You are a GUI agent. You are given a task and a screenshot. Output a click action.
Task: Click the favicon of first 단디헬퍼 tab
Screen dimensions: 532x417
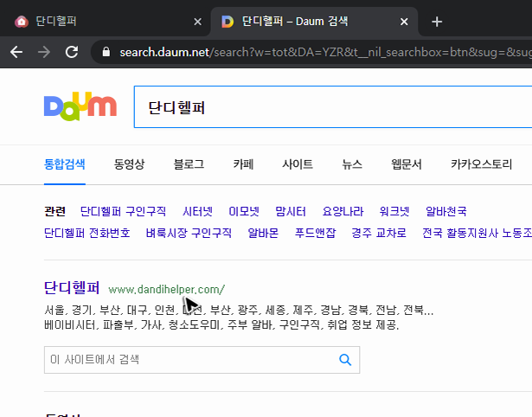22,22
